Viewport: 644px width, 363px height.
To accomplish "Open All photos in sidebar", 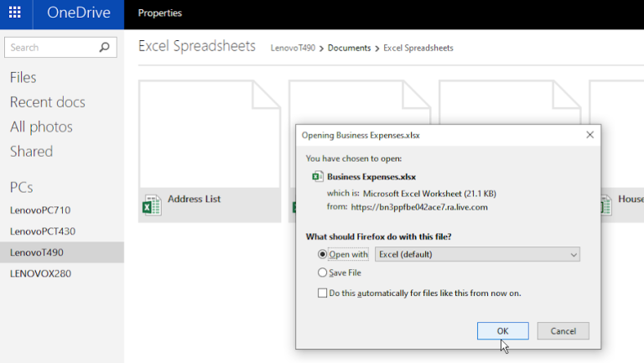I will pyautogui.click(x=41, y=127).
